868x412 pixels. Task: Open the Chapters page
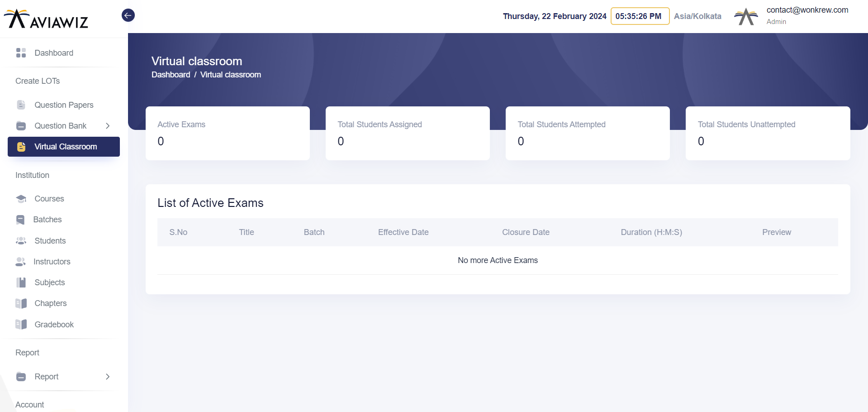64,303
